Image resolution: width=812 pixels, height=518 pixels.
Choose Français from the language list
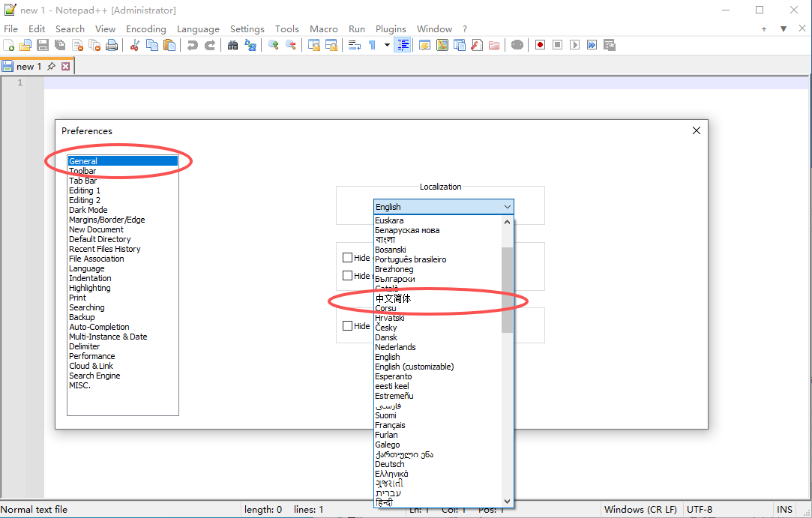(390, 425)
